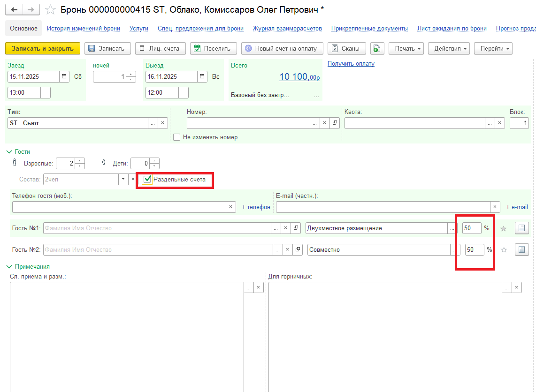Click the favorite star next to the booking title

pos(50,10)
